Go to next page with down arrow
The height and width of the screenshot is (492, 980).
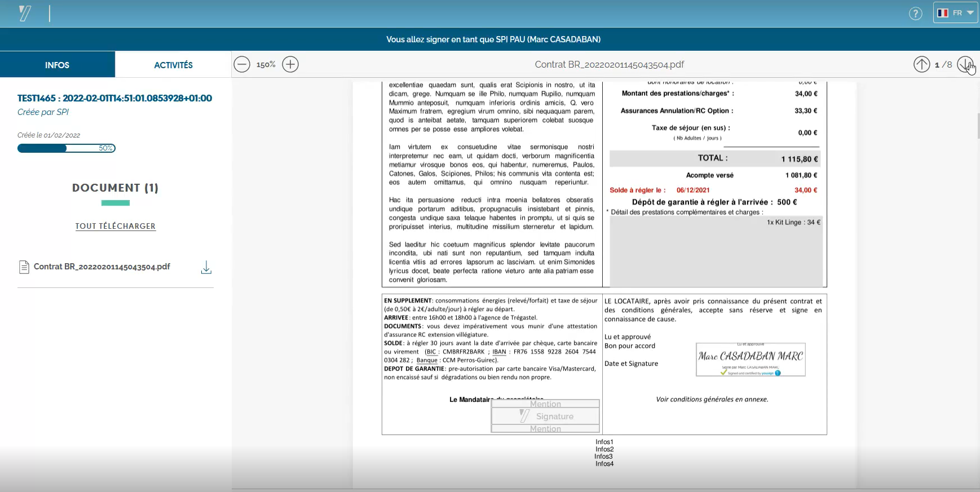coord(965,64)
